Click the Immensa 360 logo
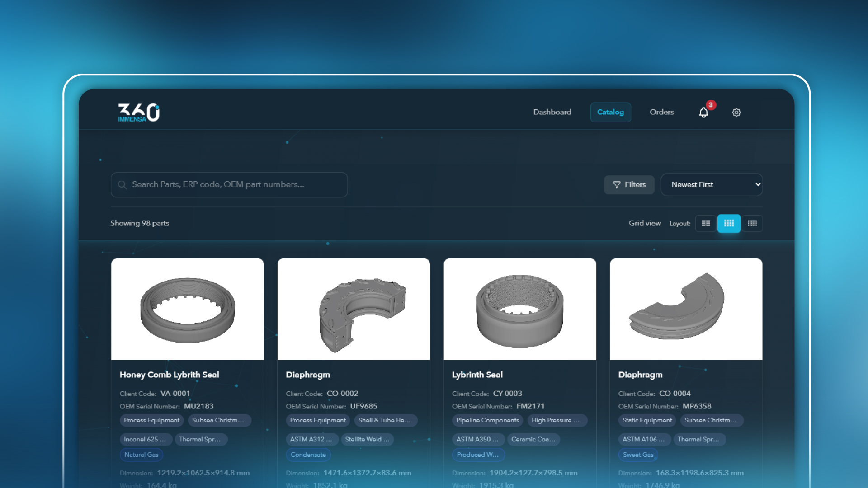The height and width of the screenshot is (488, 868). coord(139,113)
